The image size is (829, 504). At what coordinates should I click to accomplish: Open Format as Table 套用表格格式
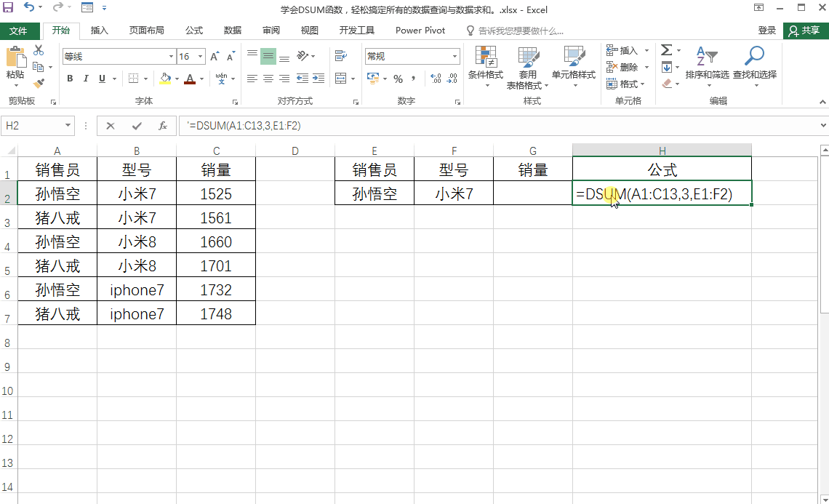click(528, 68)
